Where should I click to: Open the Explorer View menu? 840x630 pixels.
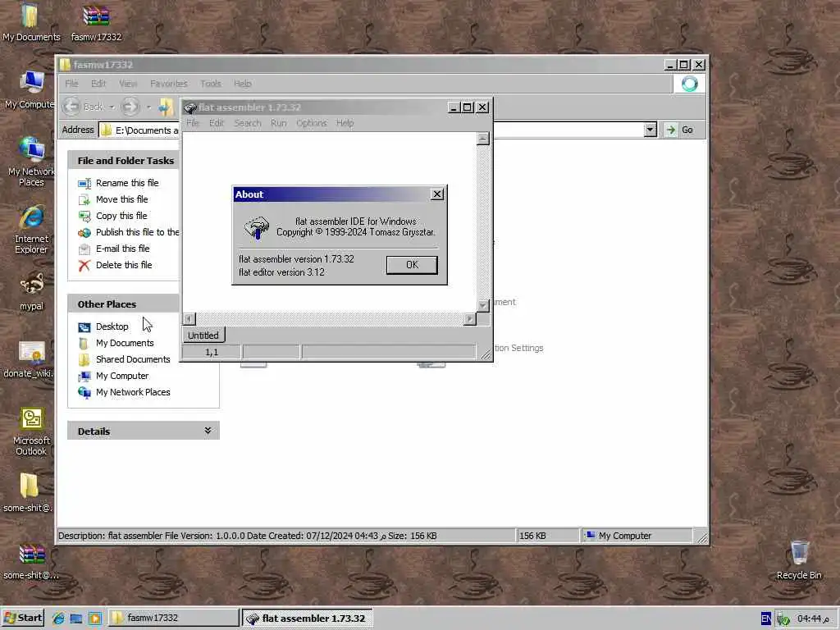(128, 84)
